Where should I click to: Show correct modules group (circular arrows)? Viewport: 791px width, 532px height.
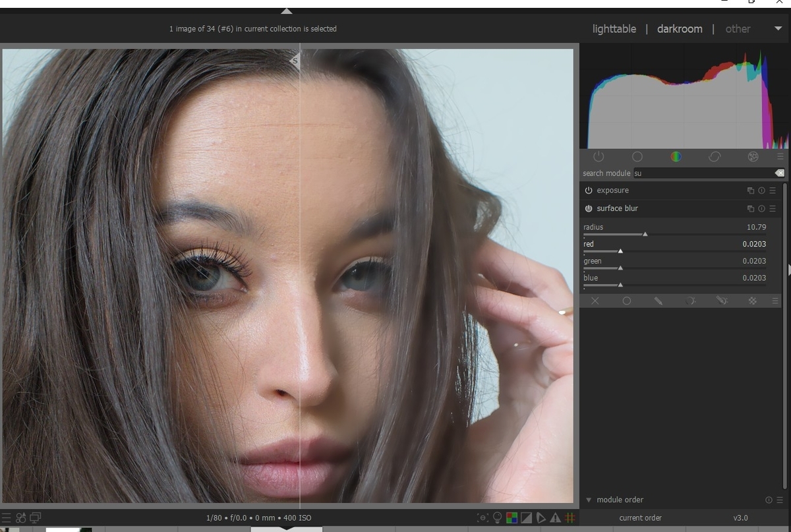[x=715, y=157]
